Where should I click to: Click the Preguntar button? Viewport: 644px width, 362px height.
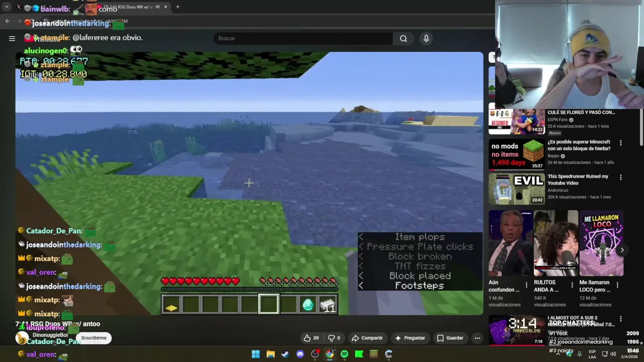tap(411, 338)
